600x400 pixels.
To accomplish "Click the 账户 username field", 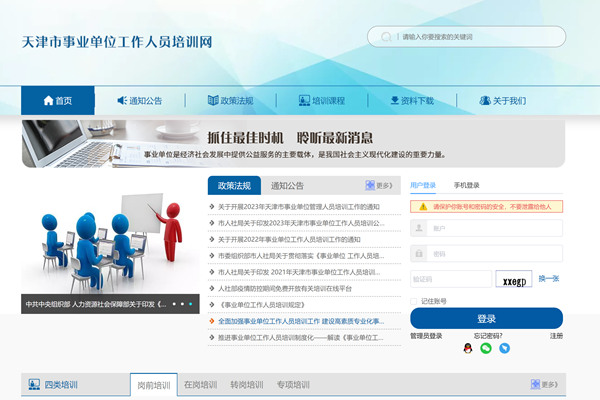I will point(486,228).
